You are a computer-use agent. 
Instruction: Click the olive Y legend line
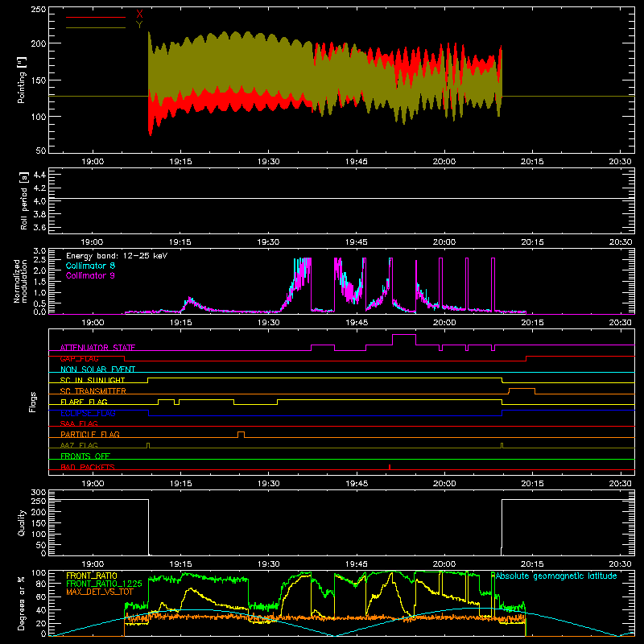pyautogui.click(x=96, y=27)
